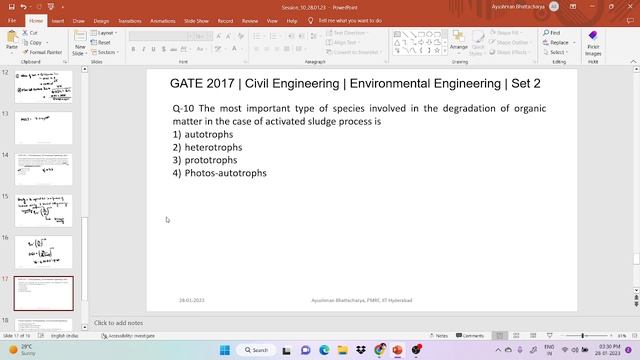Click the Tell me what you want field

tap(350, 20)
